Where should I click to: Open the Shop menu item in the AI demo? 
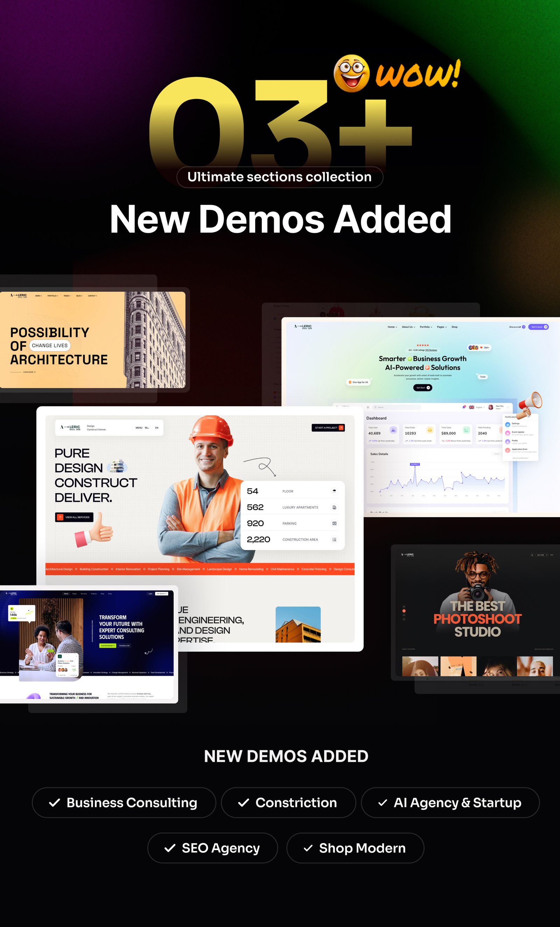coord(455,327)
